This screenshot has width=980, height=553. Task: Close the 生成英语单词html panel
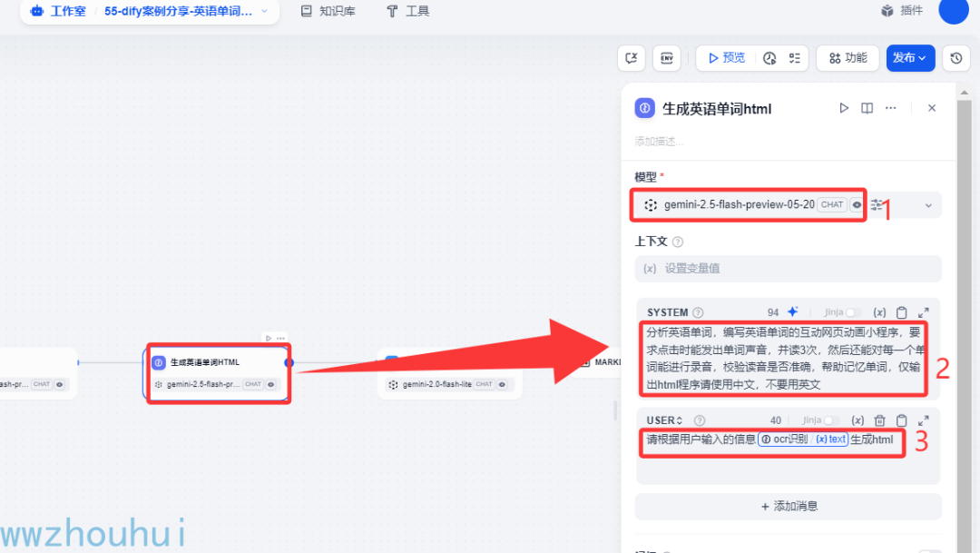coord(932,108)
